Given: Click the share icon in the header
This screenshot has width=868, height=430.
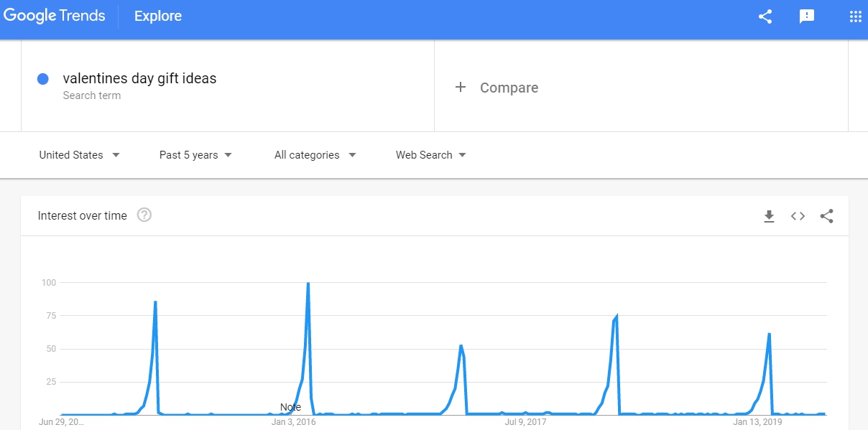Looking at the screenshot, I should (x=765, y=17).
